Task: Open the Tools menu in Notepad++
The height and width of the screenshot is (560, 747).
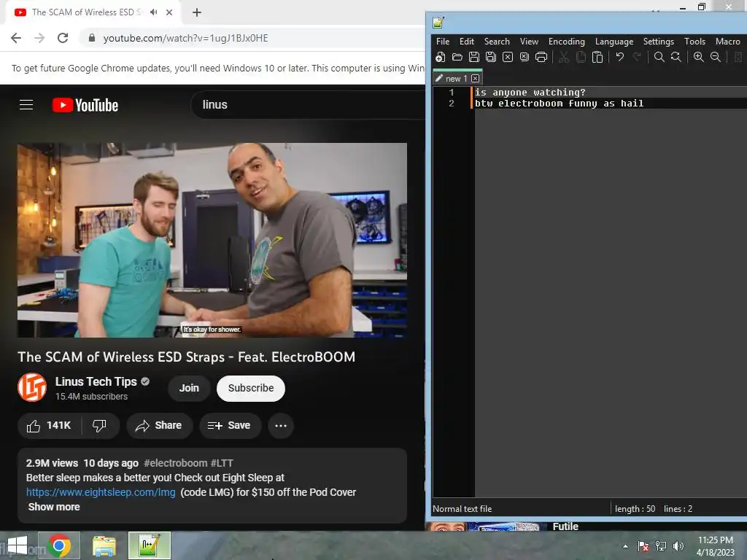Action: [694, 42]
